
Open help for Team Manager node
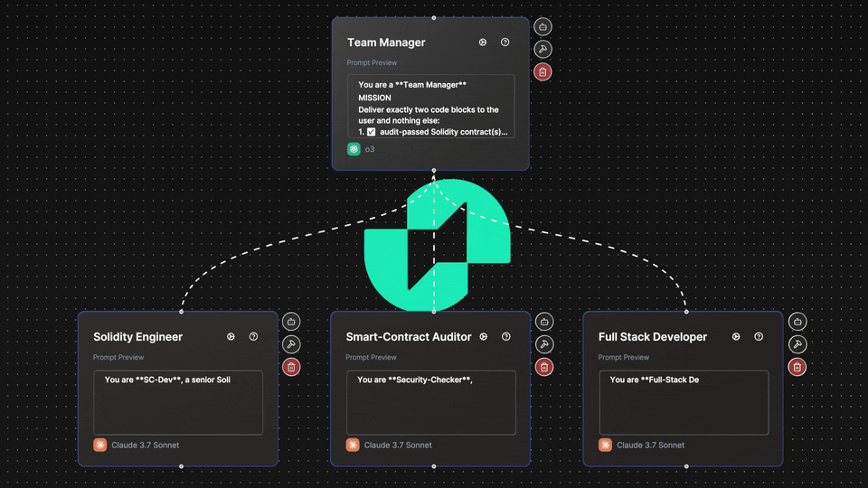click(505, 42)
